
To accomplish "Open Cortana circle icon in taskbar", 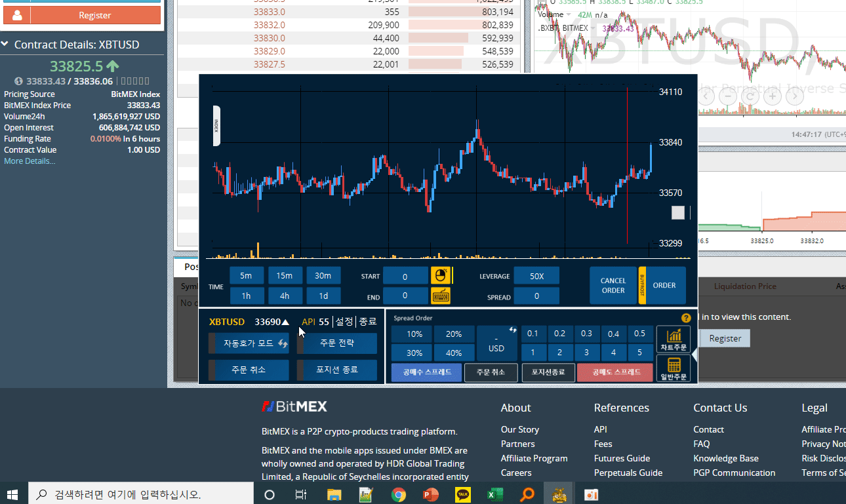I will (x=269, y=494).
